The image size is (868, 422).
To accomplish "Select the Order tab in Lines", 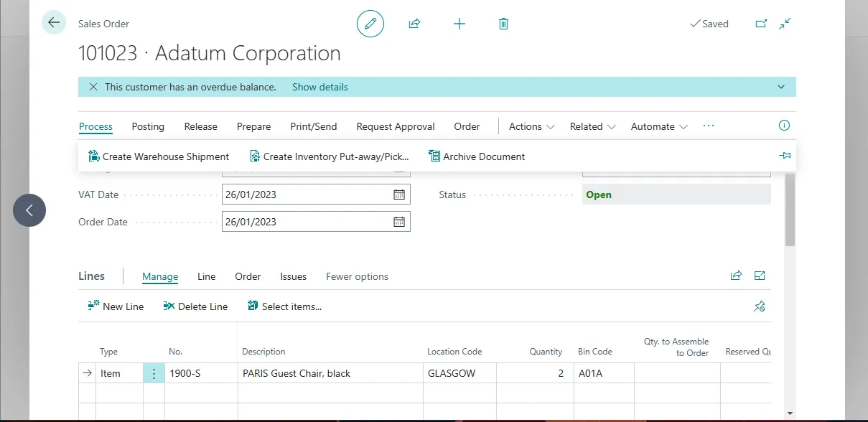I will 248,276.
